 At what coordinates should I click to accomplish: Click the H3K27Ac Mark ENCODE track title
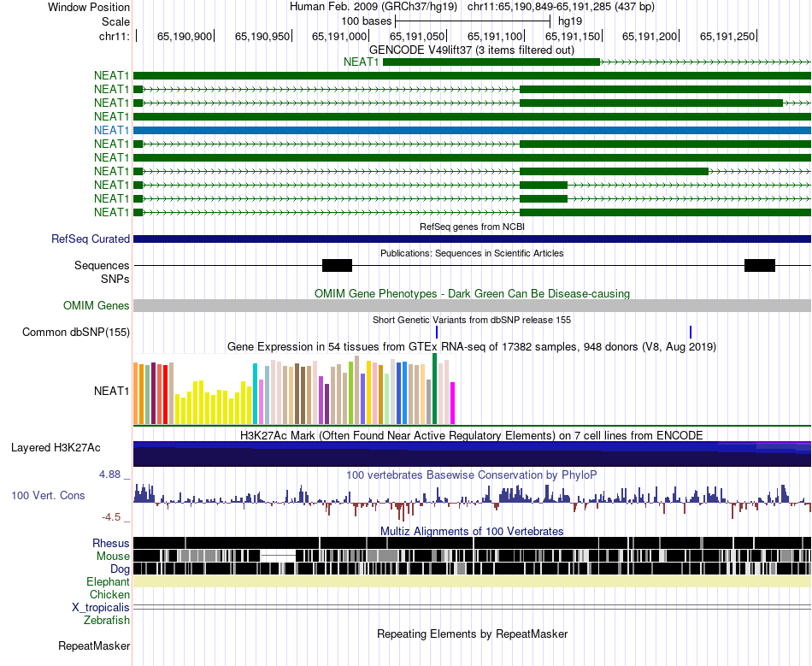point(472,435)
